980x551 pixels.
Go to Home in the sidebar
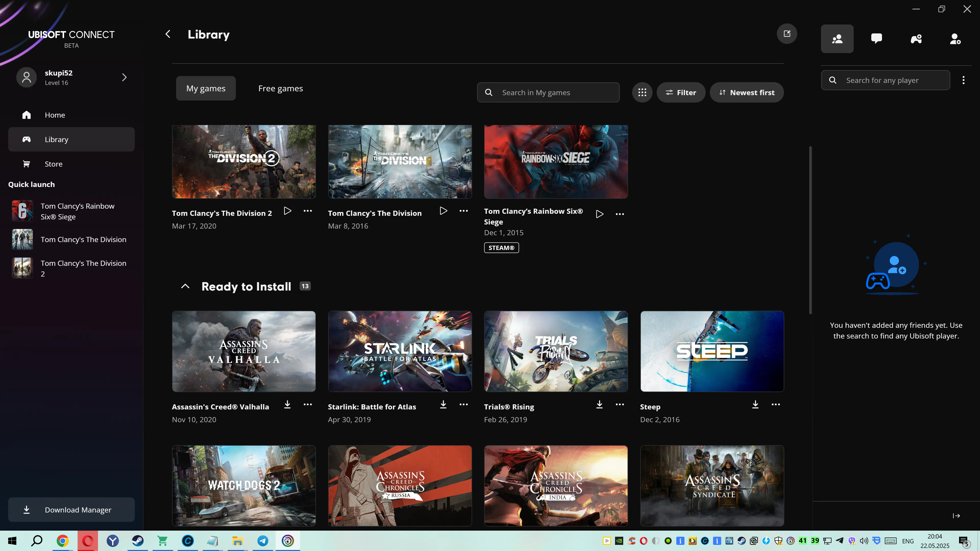(71, 115)
